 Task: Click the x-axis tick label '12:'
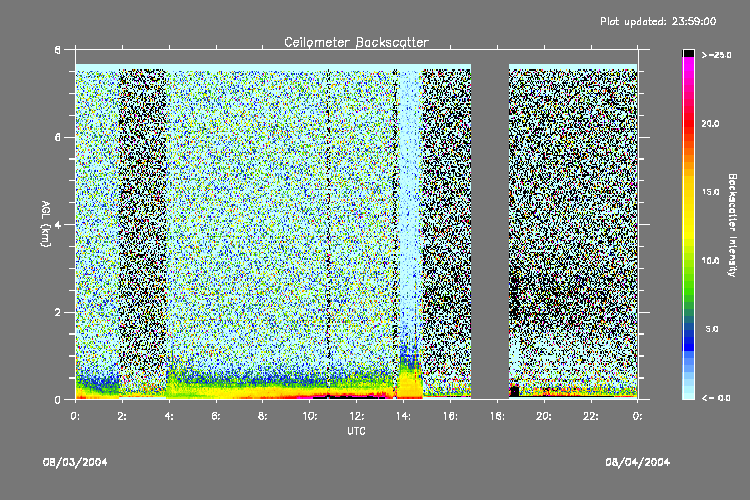pyautogui.click(x=356, y=416)
